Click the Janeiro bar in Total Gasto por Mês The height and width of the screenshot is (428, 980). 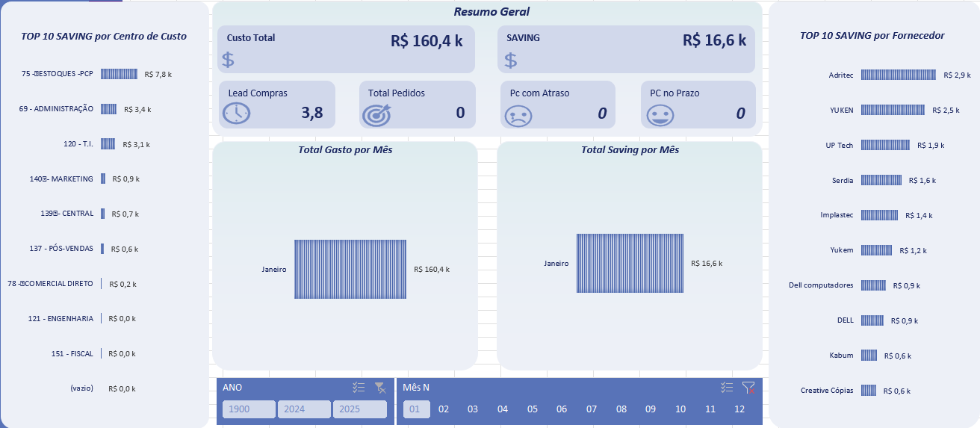(350, 269)
